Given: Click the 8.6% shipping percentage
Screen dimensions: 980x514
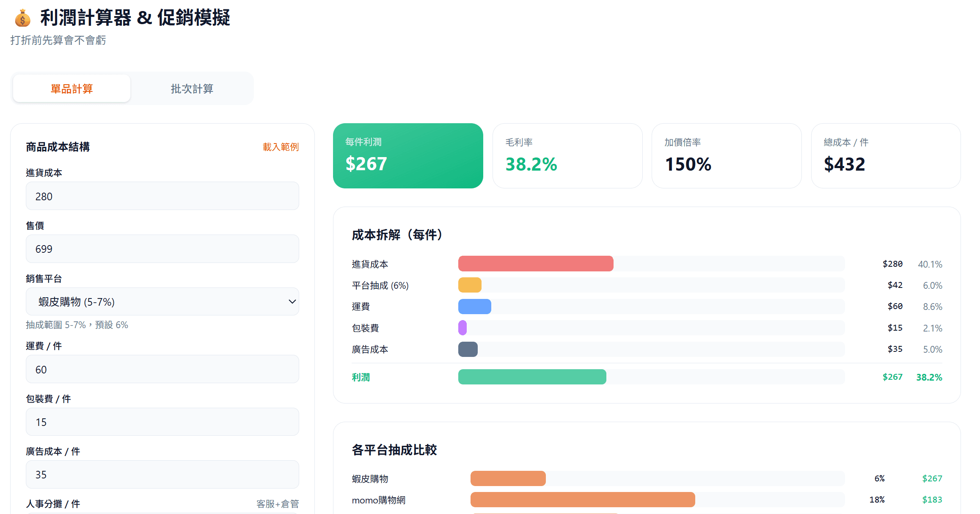Looking at the screenshot, I should pos(933,307).
